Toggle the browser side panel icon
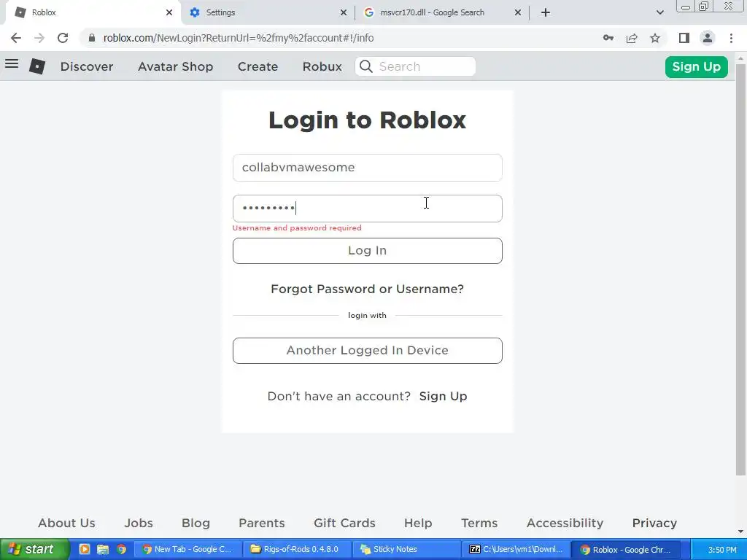This screenshot has width=747, height=560. click(x=684, y=38)
